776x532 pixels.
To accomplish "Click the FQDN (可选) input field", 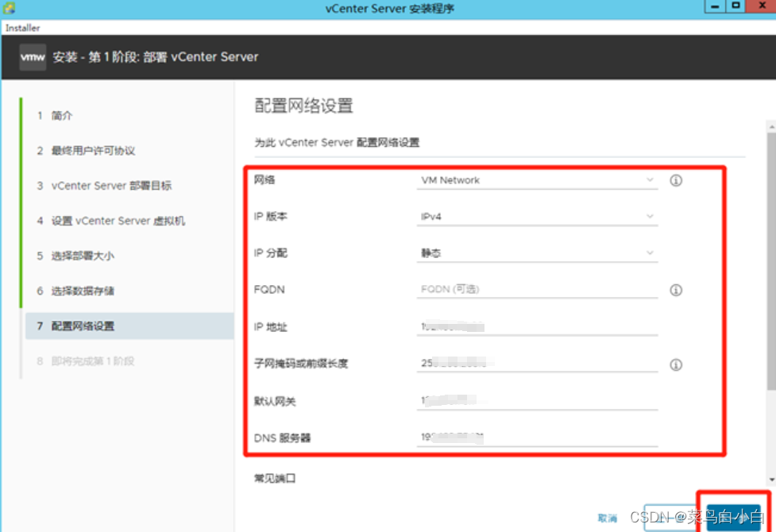I will [x=537, y=290].
